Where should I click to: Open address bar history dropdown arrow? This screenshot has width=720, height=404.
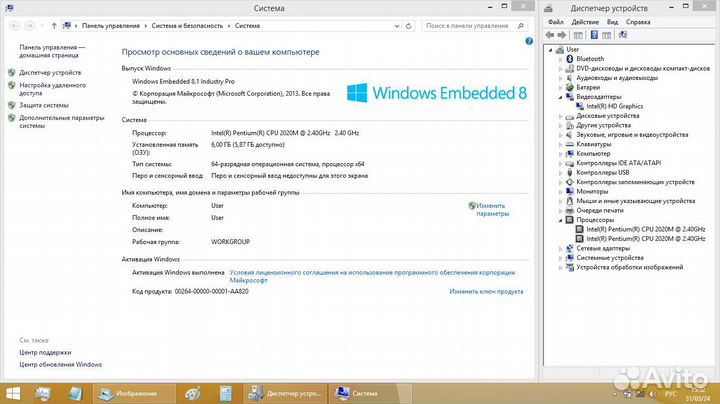[397, 26]
